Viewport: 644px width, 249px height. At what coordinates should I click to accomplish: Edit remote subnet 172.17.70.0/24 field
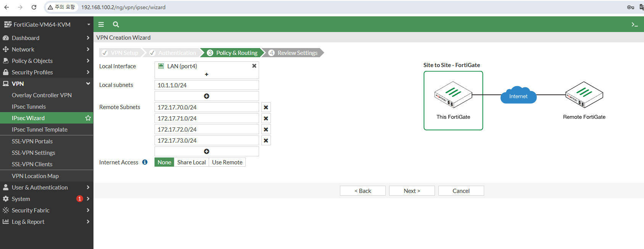[206, 108]
